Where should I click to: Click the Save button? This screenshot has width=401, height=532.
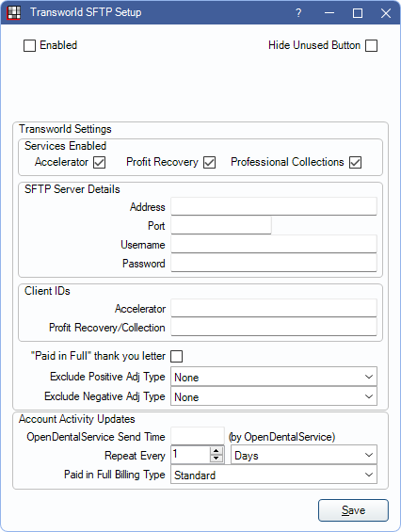353,510
